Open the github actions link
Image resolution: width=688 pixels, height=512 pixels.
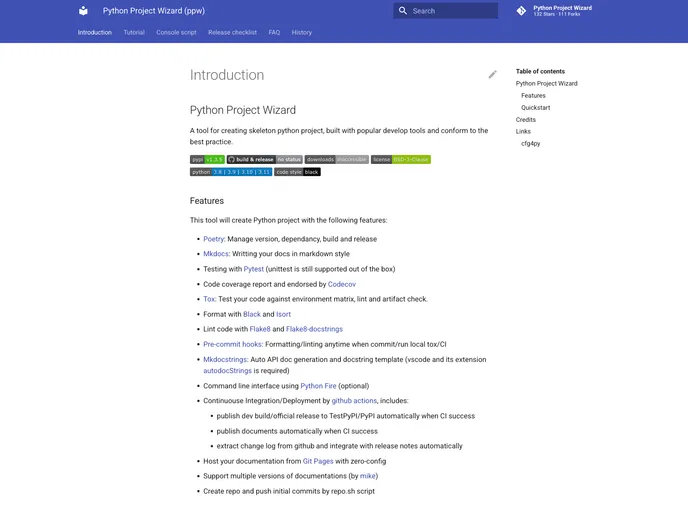(x=354, y=401)
